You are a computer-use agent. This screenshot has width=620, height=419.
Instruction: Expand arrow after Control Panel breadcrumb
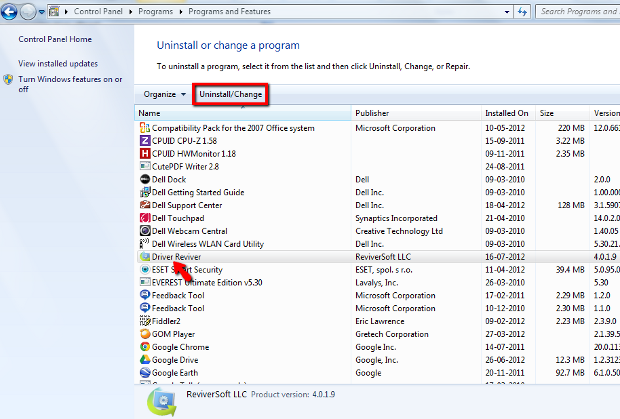tap(130, 11)
